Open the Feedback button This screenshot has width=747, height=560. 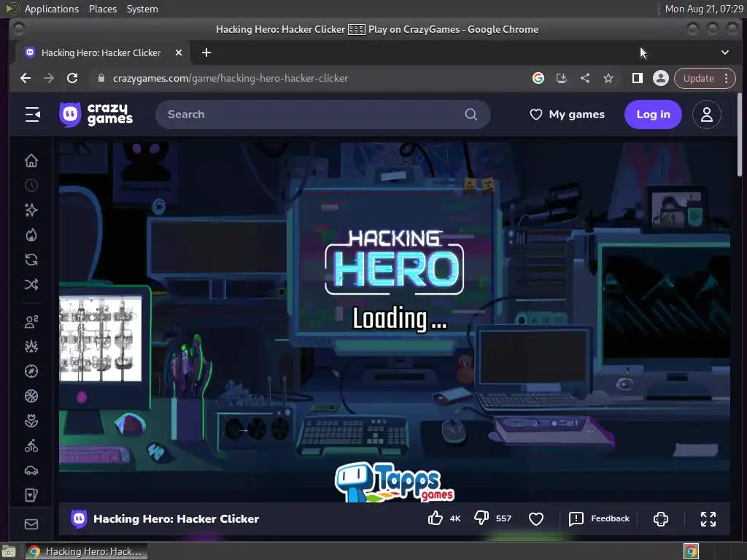coord(600,518)
